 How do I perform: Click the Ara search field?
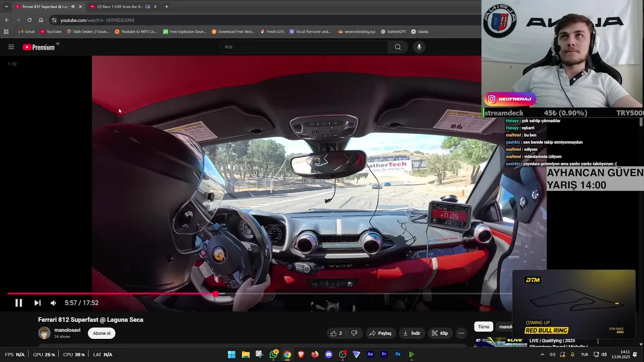pyautogui.click(x=303, y=47)
